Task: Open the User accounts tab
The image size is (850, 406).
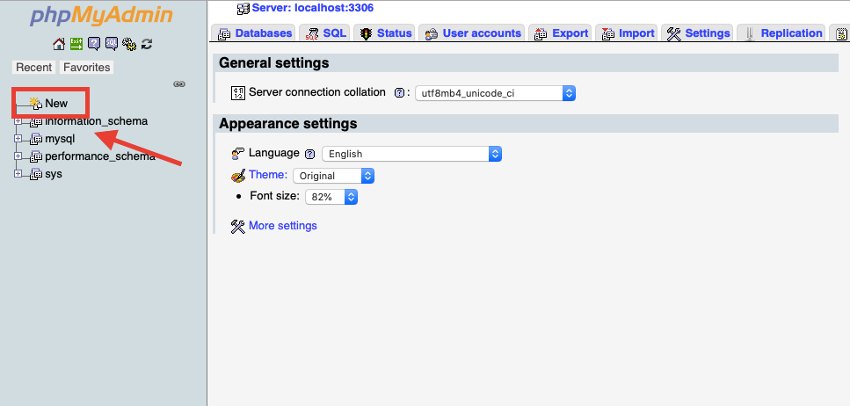Action: click(x=473, y=33)
